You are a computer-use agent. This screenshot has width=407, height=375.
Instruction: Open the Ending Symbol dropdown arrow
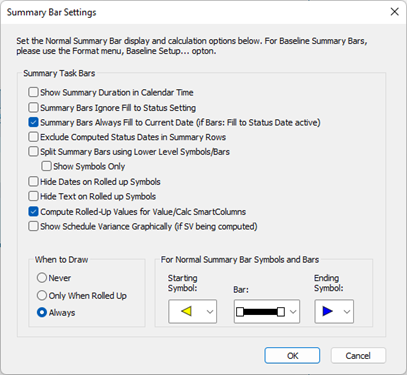[x=347, y=312]
